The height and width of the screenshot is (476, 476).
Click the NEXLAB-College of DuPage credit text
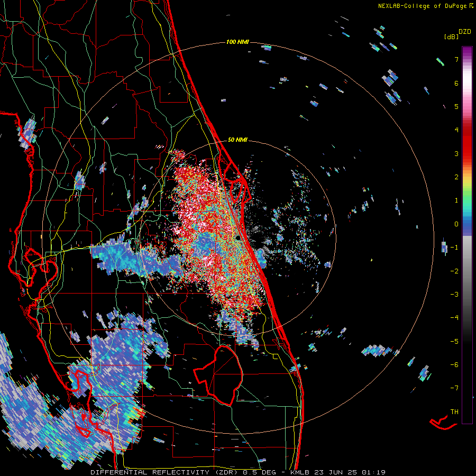click(x=424, y=6)
